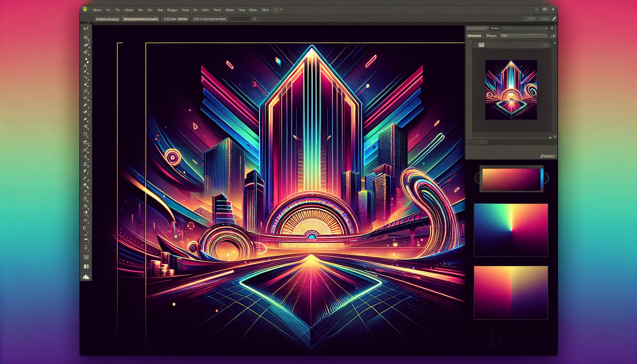Expand the right panel's top header field
Viewport: 637px width, 364px height.
[523, 28]
